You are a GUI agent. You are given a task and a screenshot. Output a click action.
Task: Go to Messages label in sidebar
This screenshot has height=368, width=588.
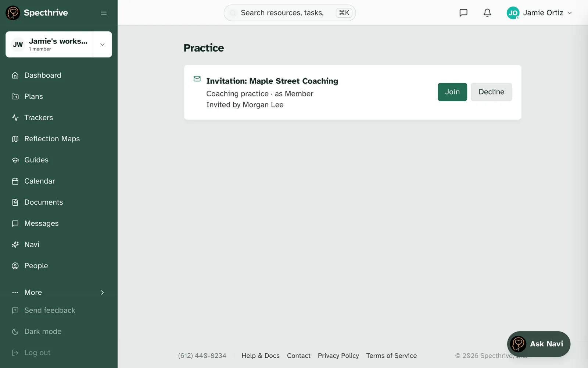pyautogui.click(x=42, y=223)
